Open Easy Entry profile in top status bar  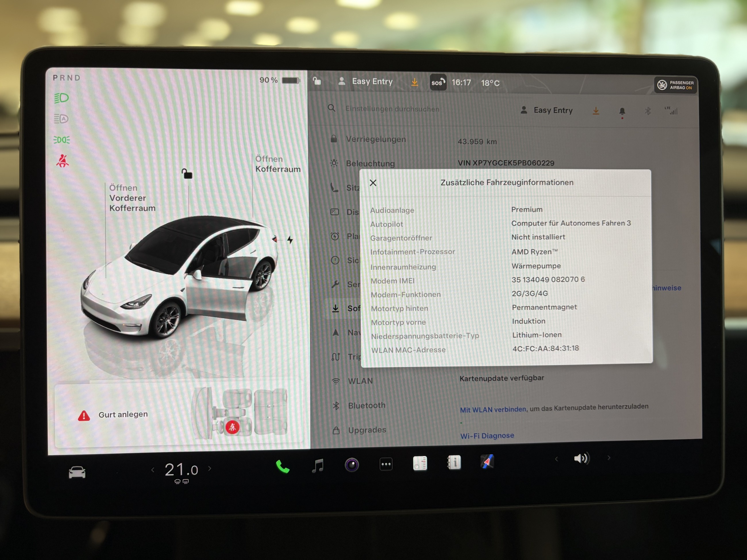pos(365,81)
